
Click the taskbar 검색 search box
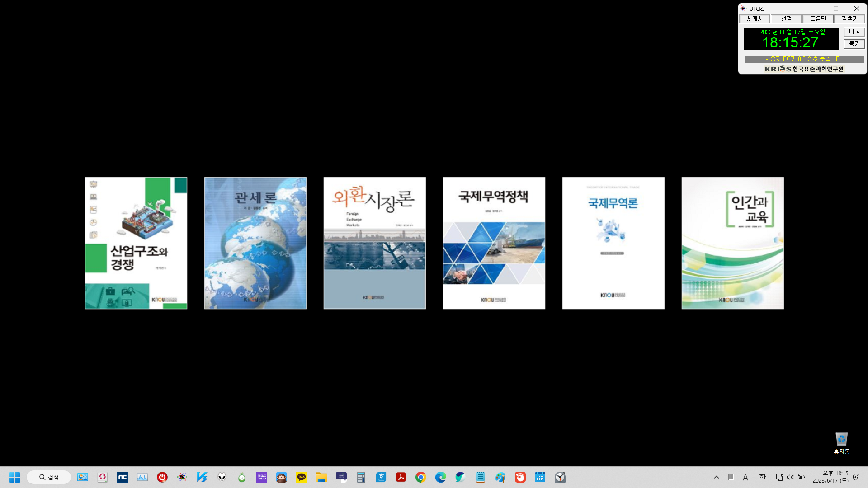tap(49, 477)
